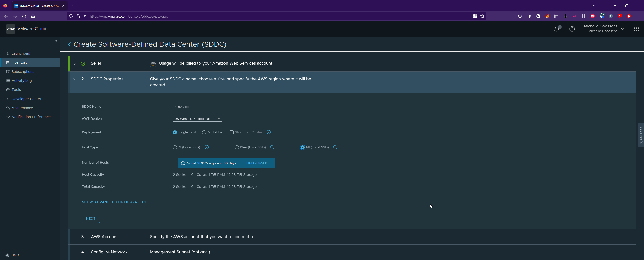Show info for I3 host type
This screenshot has width=644, height=260.
click(x=207, y=147)
